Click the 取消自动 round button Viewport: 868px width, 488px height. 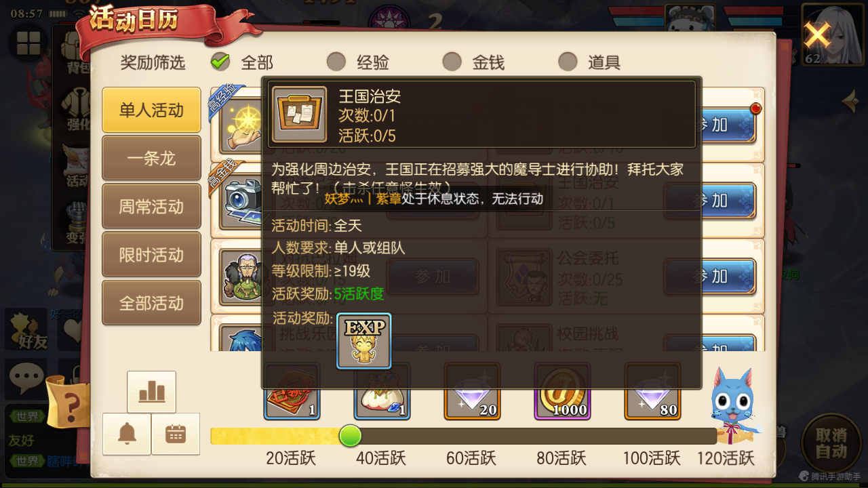[x=831, y=444]
